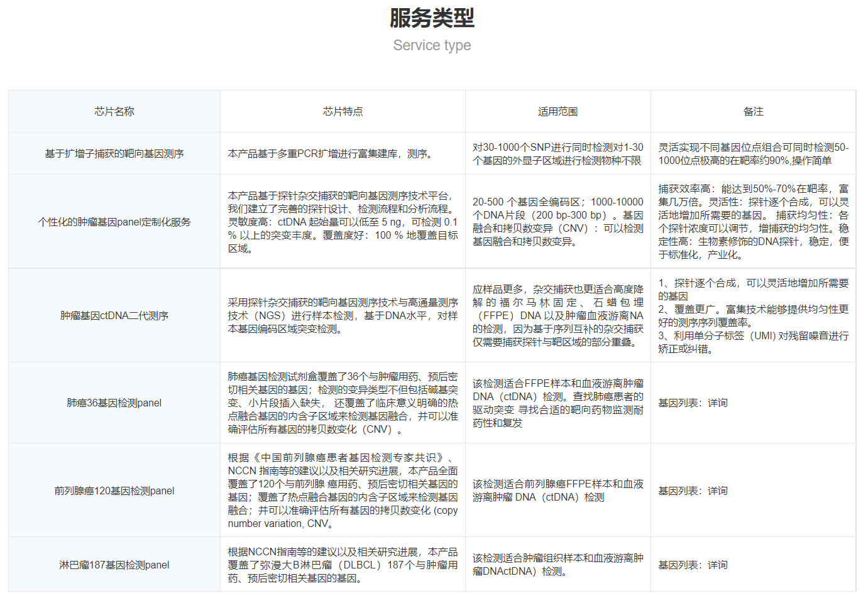Click the 备注 column header
This screenshot has width=868, height=608.
pos(753,111)
